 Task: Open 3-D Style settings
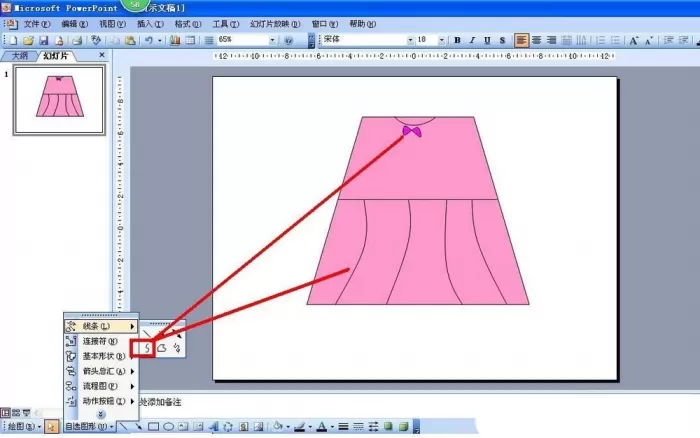403,427
